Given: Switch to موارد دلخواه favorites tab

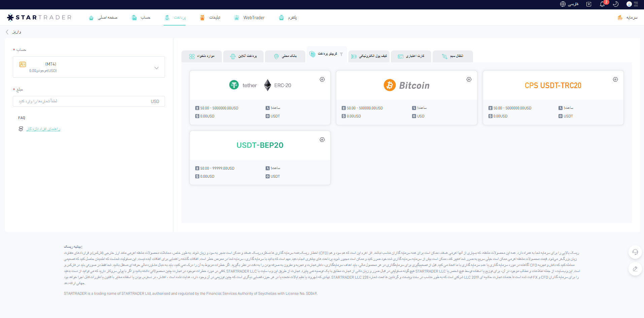Looking at the screenshot, I should pos(202,56).
